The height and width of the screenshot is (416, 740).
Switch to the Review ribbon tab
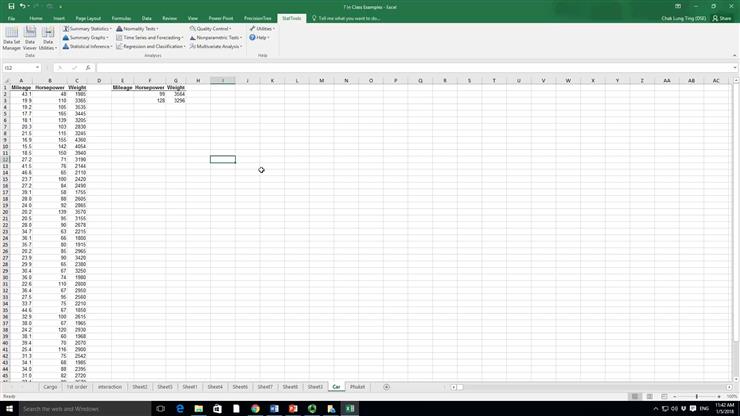pyautogui.click(x=169, y=18)
